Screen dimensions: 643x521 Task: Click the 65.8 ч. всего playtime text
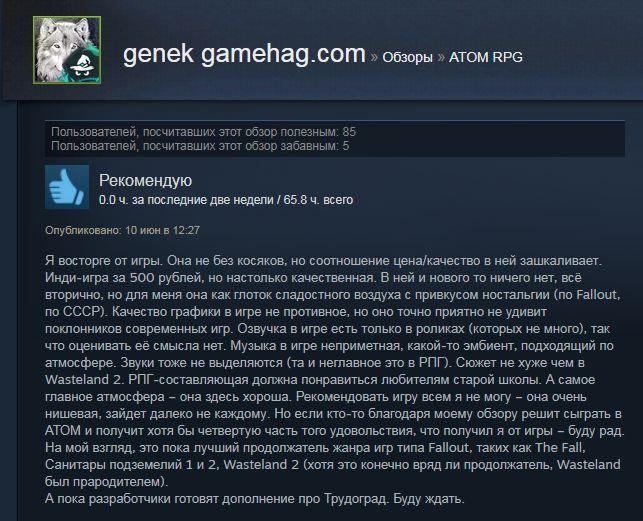[318, 200]
